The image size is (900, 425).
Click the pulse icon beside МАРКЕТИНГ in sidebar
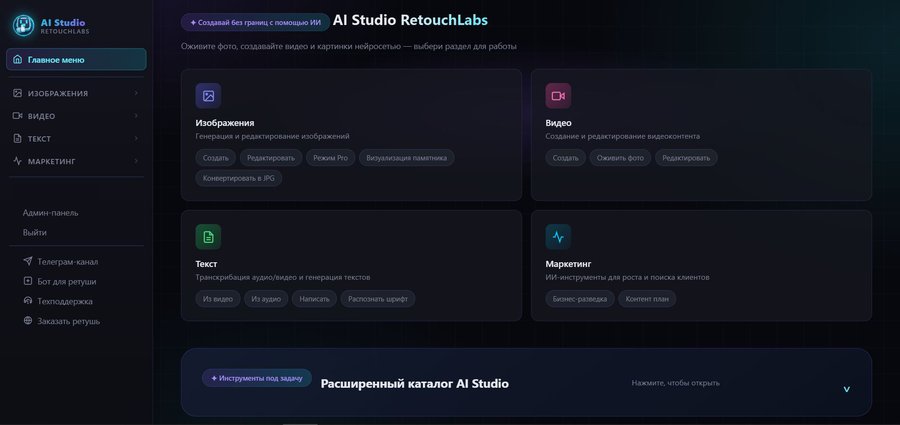(18, 161)
